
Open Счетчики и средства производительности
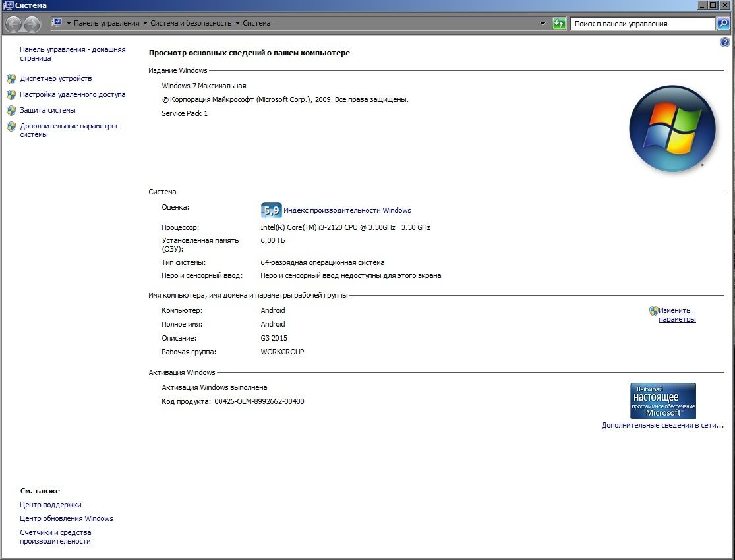click(x=55, y=537)
